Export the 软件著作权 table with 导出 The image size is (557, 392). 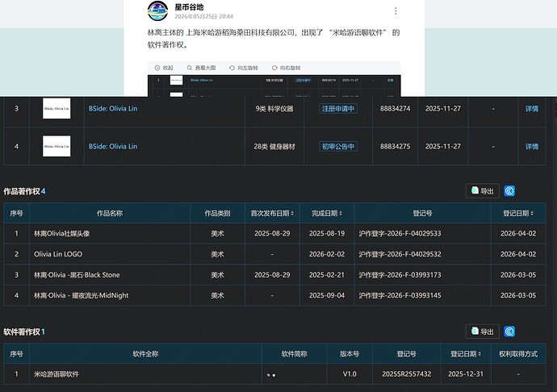click(483, 332)
